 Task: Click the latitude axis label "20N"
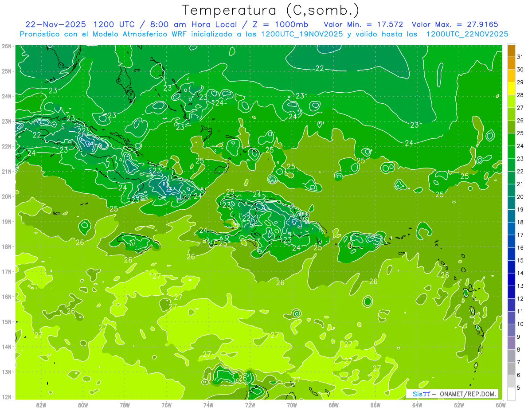(x=6, y=196)
